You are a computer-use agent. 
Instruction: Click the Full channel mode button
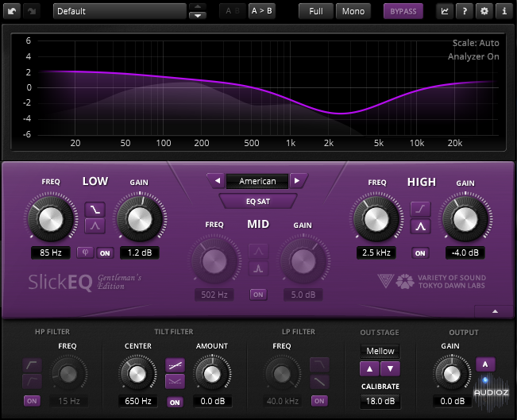[316, 11]
